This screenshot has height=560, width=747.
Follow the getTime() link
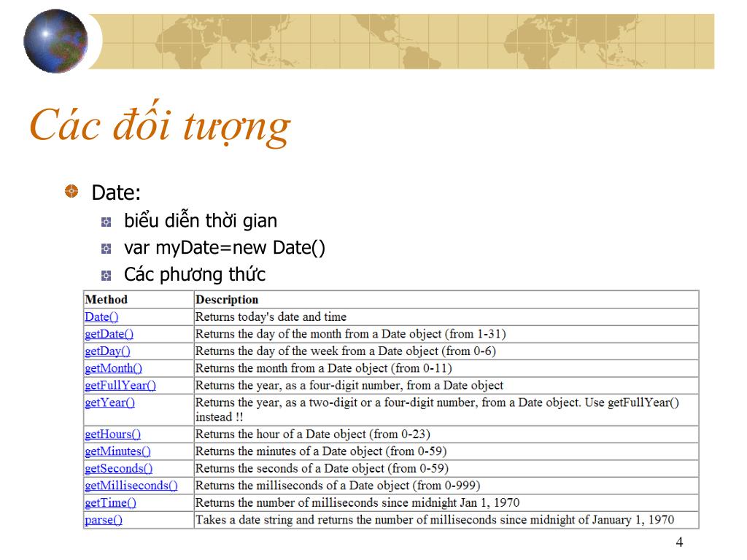pyautogui.click(x=111, y=503)
